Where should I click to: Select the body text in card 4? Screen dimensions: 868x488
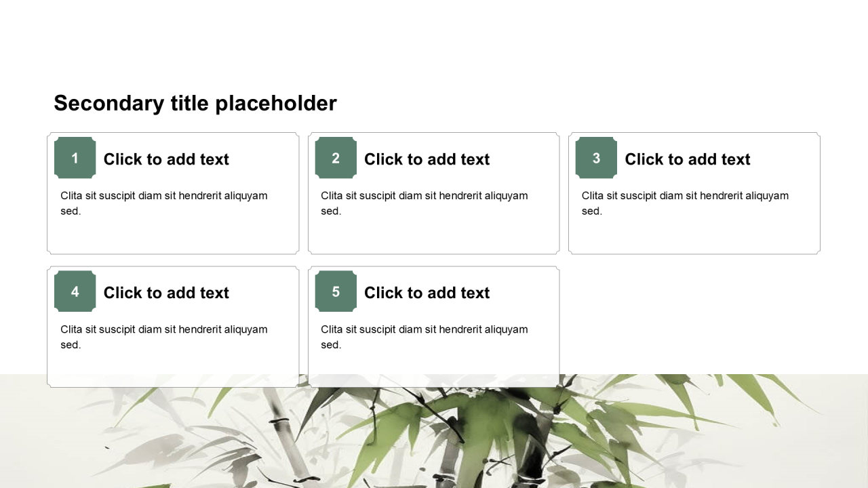click(164, 337)
